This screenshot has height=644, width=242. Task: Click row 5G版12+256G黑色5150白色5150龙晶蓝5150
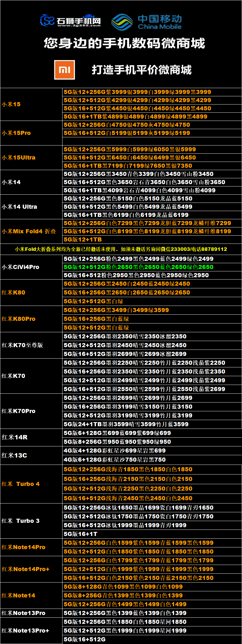pos(152,198)
